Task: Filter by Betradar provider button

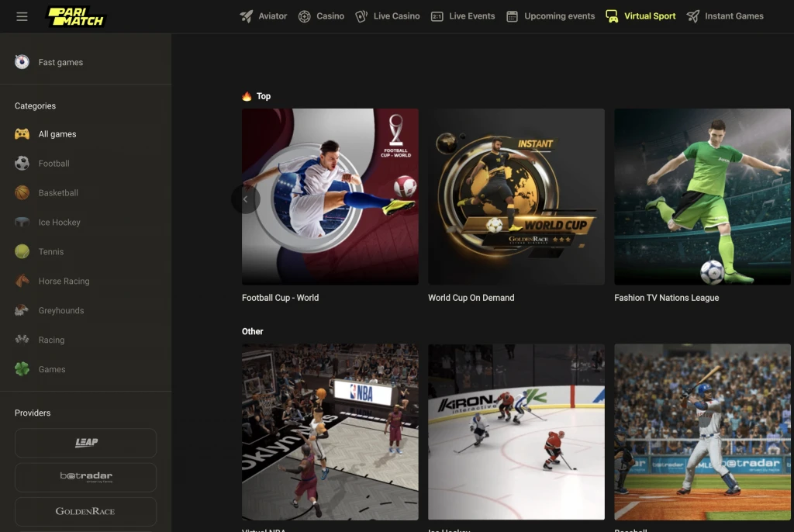Action: (x=85, y=477)
